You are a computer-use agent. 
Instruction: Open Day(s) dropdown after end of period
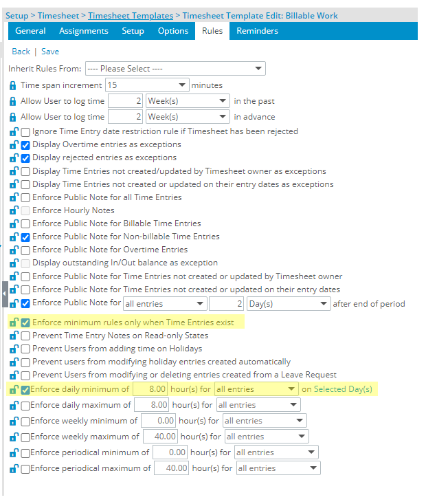(x=289, y=304)
